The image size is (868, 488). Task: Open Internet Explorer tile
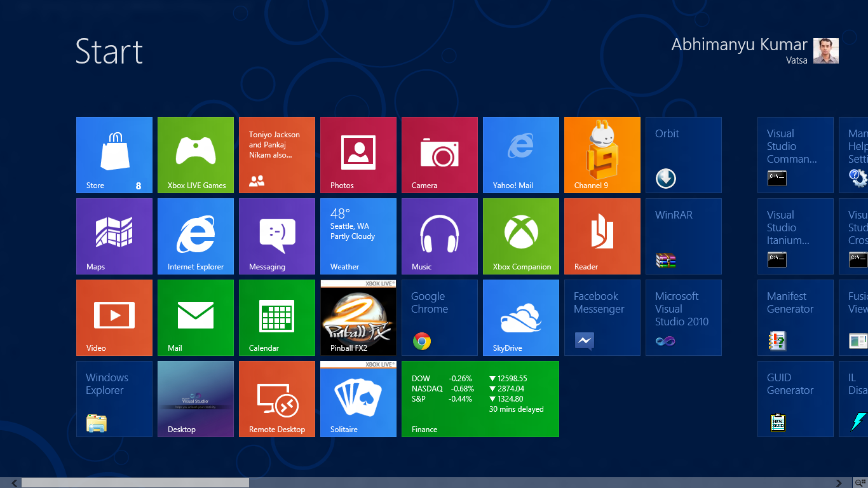tap(196, 236)
